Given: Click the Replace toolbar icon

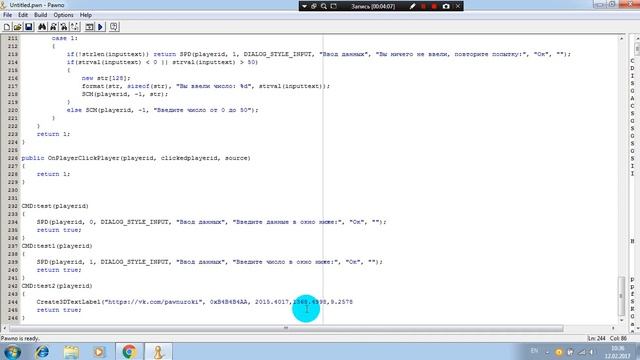Looking at the screenshot, I should (x=64, y=27).
